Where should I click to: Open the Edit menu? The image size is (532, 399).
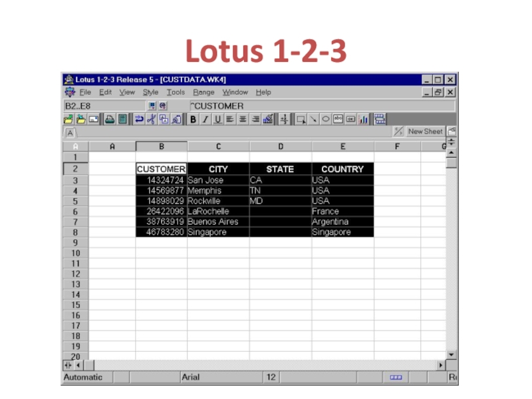(x=105, y=92)
